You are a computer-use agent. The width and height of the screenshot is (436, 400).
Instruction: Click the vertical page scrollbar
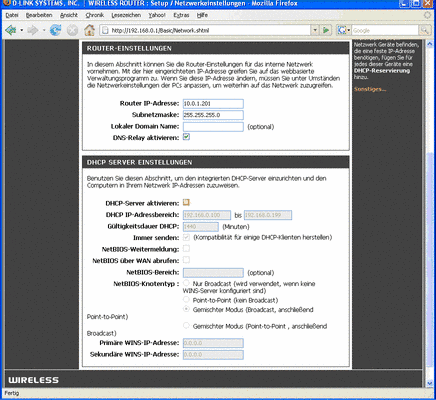pyautogui.click(x=430, y=213)
